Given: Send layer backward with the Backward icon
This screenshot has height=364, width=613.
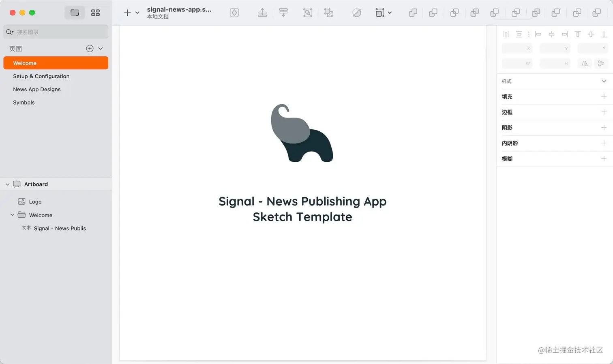Looking at the screenshot, I should tap(283, 13).
